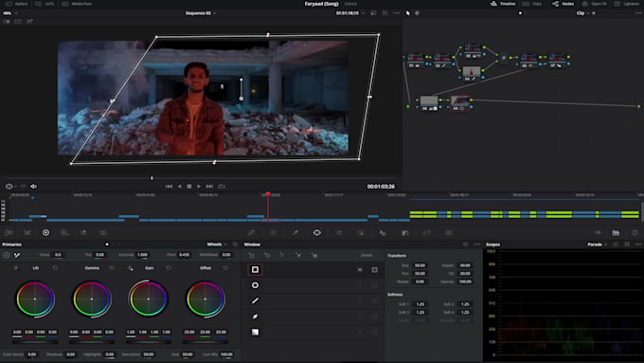
Task: Select the polygon window shape
Action: click(x=255, y=300)
